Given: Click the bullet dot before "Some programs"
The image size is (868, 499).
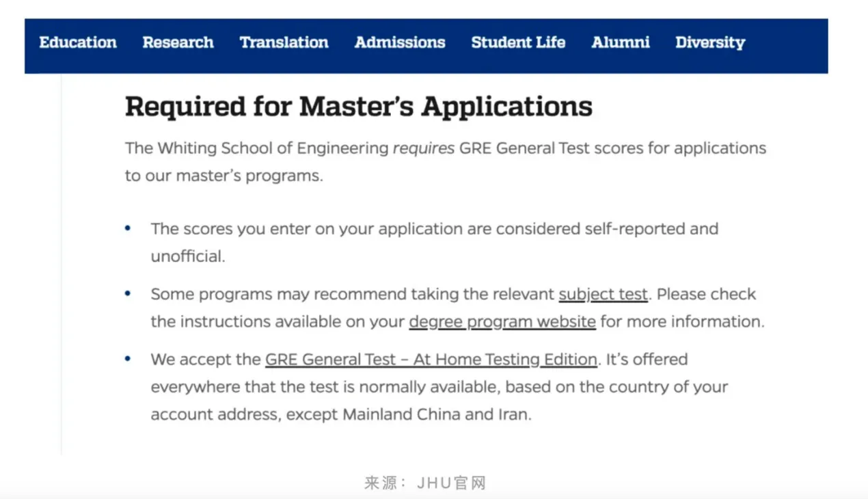Looking at the screenshot, I should tap(128, 294).
